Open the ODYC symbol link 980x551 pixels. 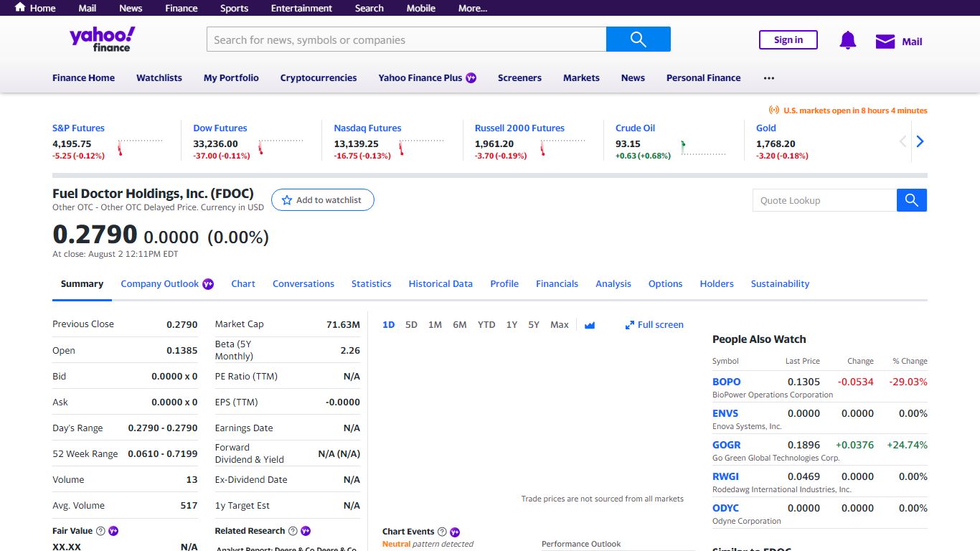click(x=725, y=508)
